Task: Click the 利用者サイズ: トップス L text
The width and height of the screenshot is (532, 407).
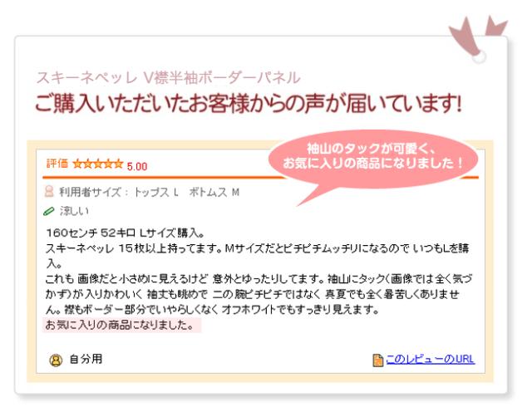Action: 119,193
